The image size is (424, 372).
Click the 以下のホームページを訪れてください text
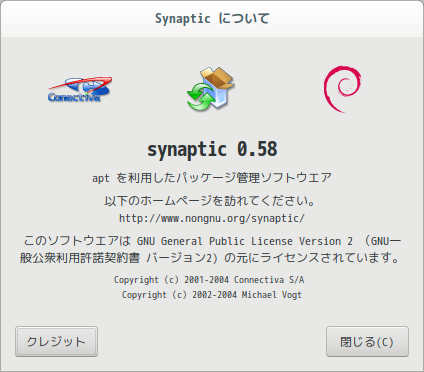(209, 201)
